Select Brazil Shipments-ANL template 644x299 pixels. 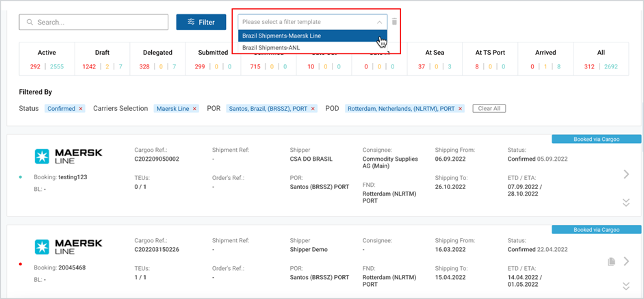[313, 48]
